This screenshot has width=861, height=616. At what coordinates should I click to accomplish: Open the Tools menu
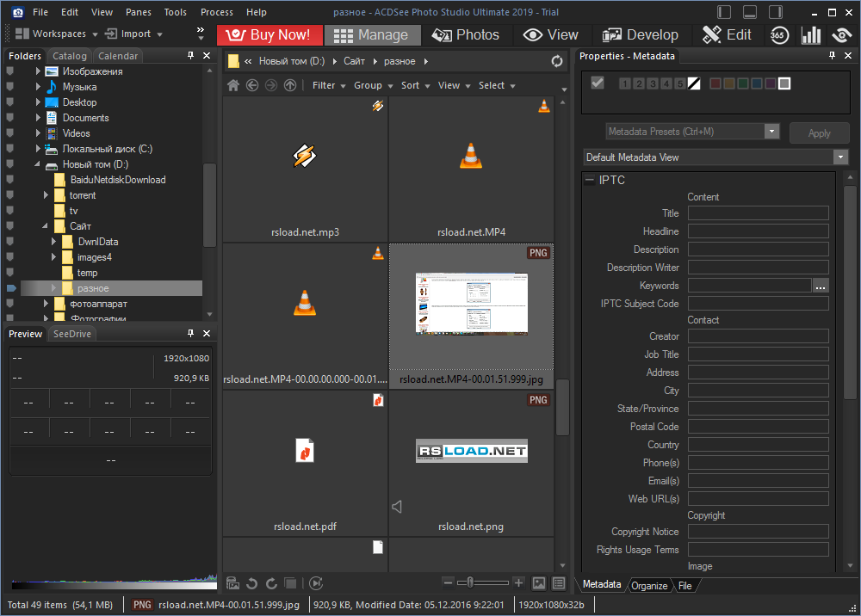[x=175, y=12]
